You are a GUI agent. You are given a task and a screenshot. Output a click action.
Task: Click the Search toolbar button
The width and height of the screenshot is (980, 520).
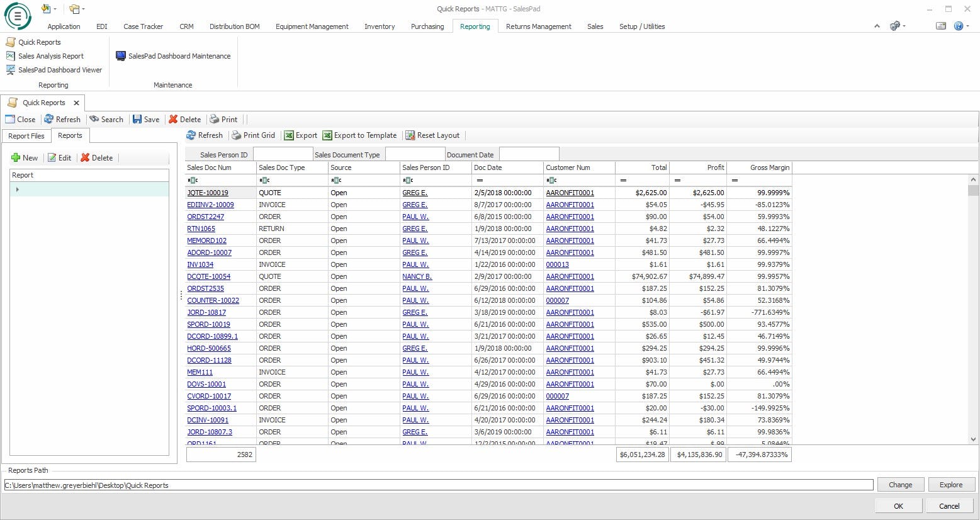click(x=106, y=120)
